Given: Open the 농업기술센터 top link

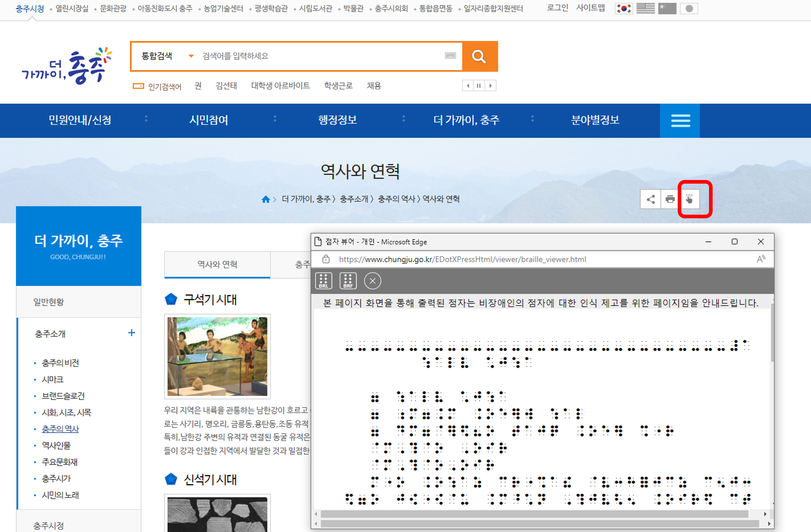Looking at the screenshot, I should point(223,9).
